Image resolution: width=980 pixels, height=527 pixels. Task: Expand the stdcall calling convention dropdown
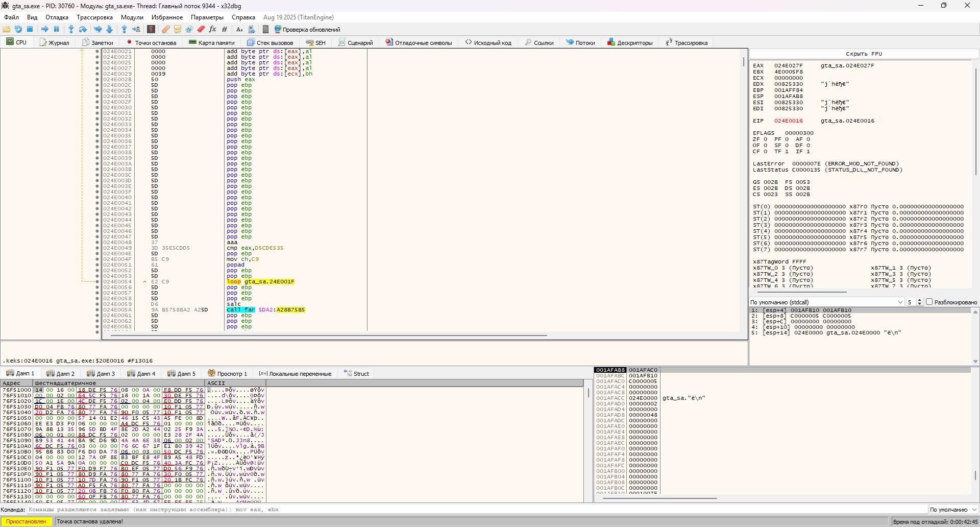[827, 302]
